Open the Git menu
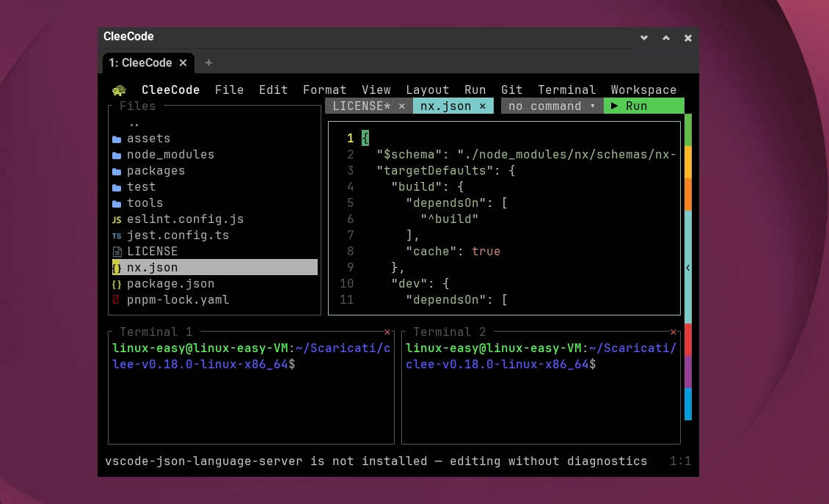 512,90
